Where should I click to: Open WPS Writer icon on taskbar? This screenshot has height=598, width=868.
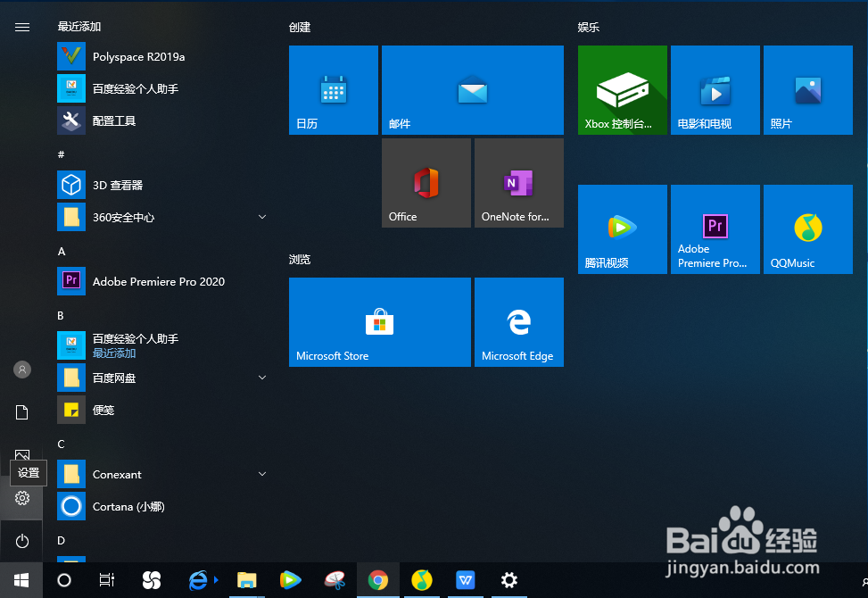[466, 580]
